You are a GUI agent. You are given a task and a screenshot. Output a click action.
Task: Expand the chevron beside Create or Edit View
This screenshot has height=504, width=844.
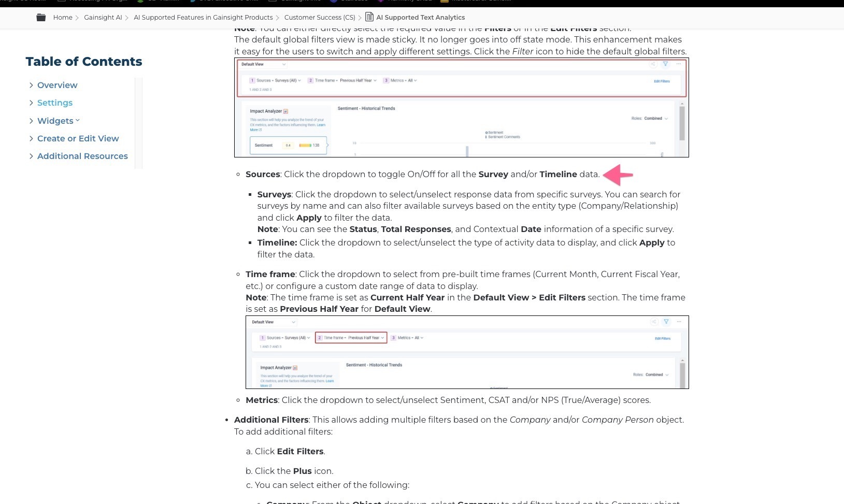click(x=31, y=138)
